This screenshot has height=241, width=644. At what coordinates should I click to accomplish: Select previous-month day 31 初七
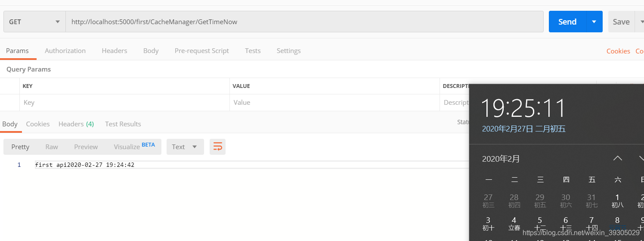[591, 200]
